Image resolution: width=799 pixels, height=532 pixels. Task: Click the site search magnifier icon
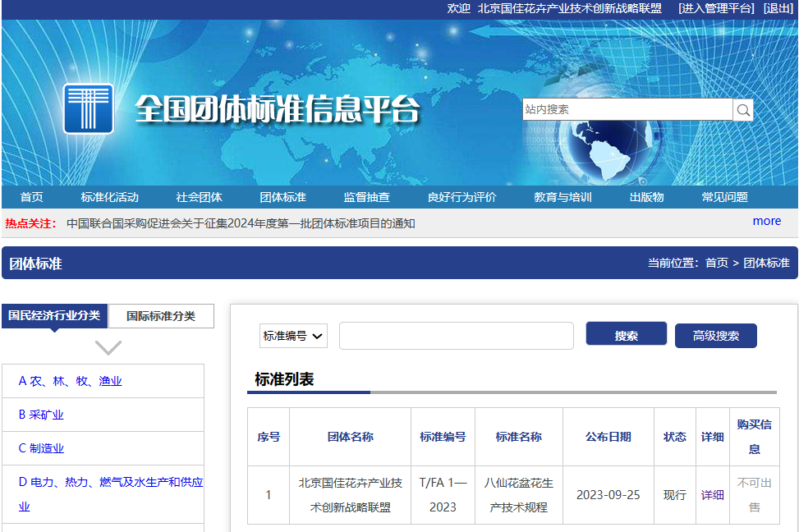coord(743,109)
